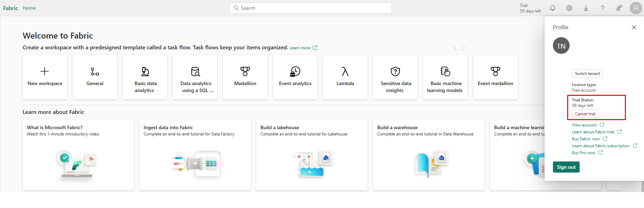644x208 pixels.
Task: Select the Lambda task flow
Action: tap(345, 77)
